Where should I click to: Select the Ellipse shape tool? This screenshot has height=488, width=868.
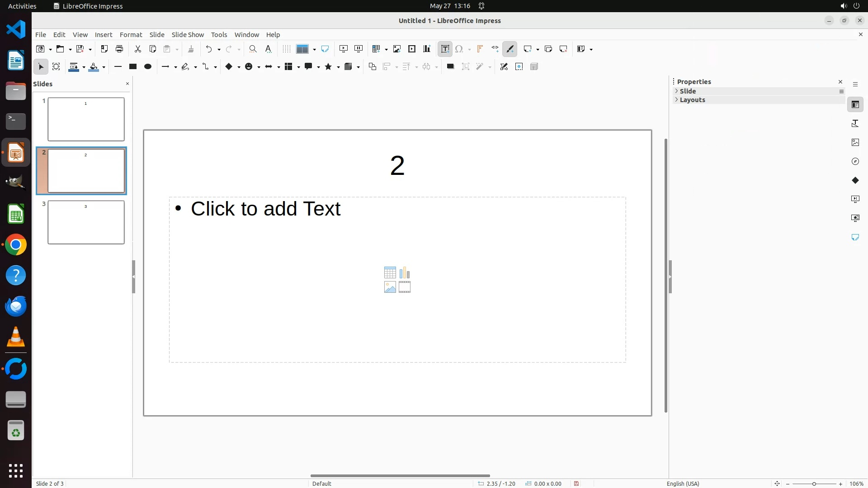[x=148, y=66]
